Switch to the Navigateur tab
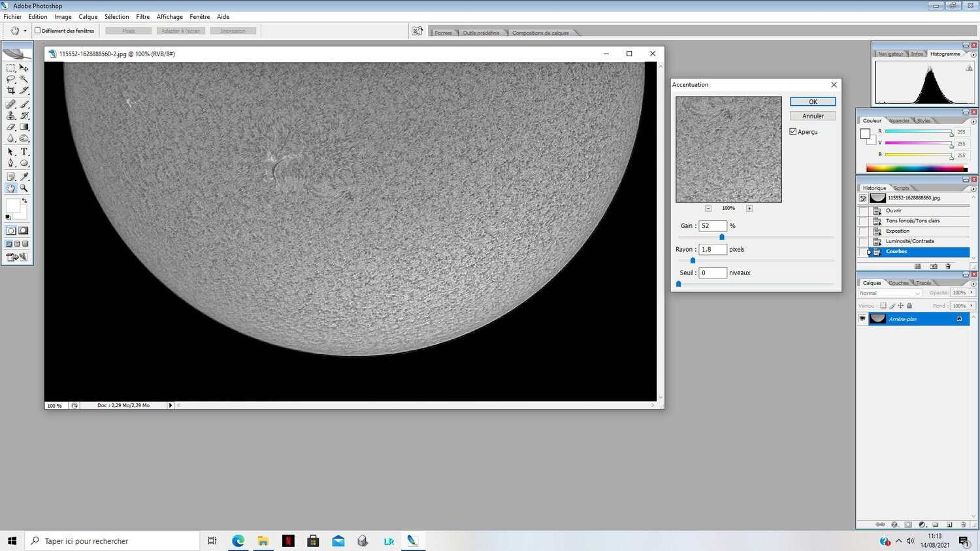The image size is (980, 551). pyautogui.click(x=890, y=54)
